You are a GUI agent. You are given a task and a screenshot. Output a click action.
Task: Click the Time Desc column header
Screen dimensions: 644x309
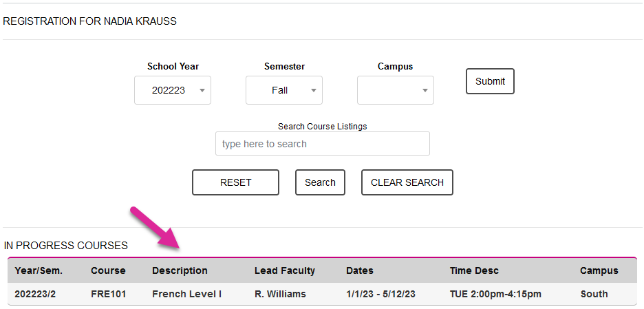[474, 270]
